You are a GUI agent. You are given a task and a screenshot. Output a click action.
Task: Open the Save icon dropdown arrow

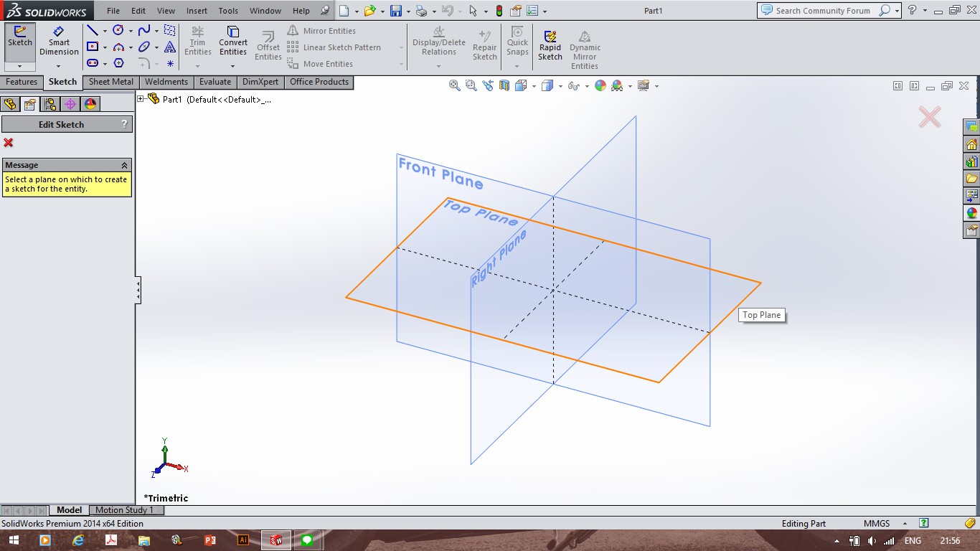[407, 11]
